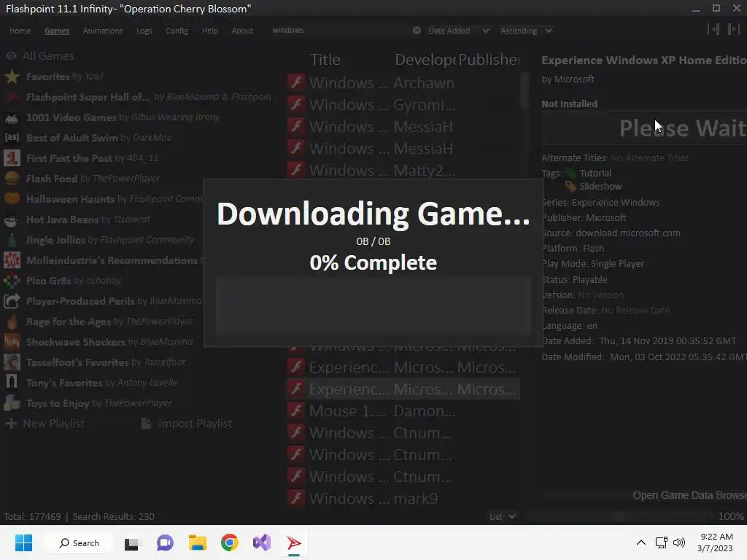Click the Flash icon beside Mouse 1 row

click(296, 411)
